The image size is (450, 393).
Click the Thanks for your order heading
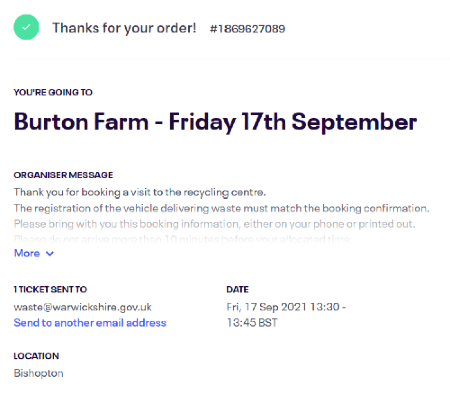(124, 28)
